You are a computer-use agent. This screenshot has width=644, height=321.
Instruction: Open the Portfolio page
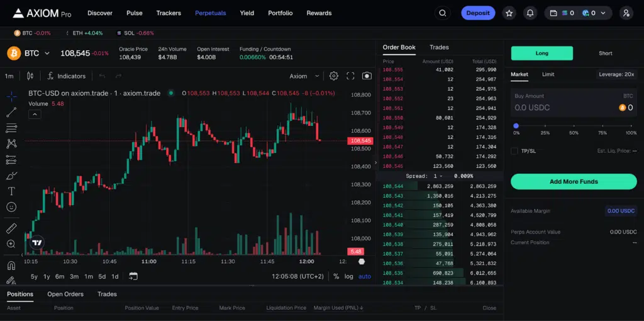pos(280,13)
